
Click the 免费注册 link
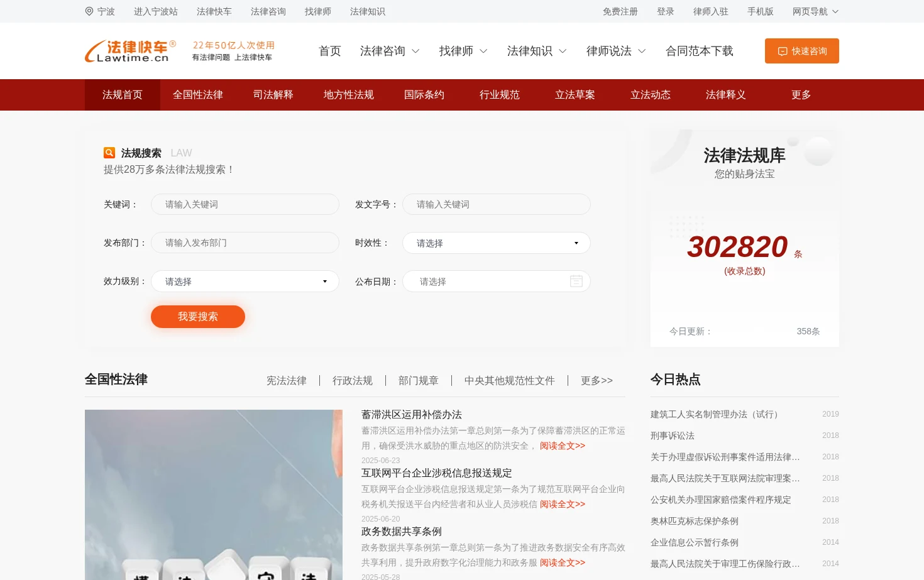[620, 11]
